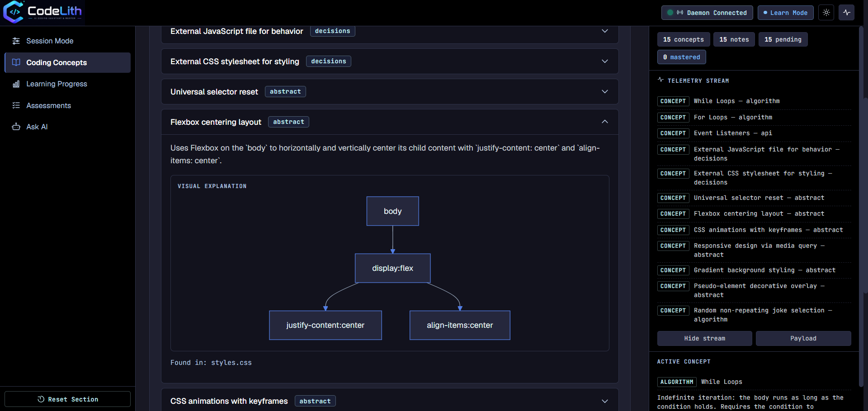The width and height of the screenshot is (868, 411).
Task: Toggle Learn Mode
Action: point(786,13)
